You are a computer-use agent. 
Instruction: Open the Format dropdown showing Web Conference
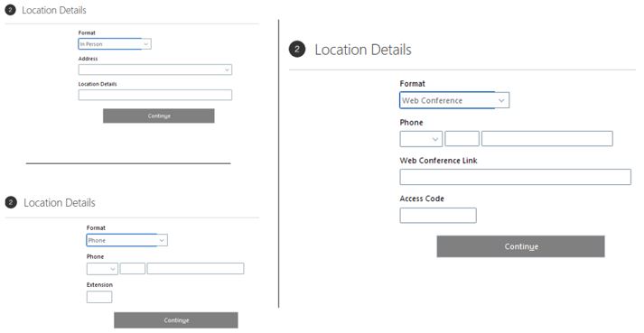pyautogui.click(x=454, y=100)
